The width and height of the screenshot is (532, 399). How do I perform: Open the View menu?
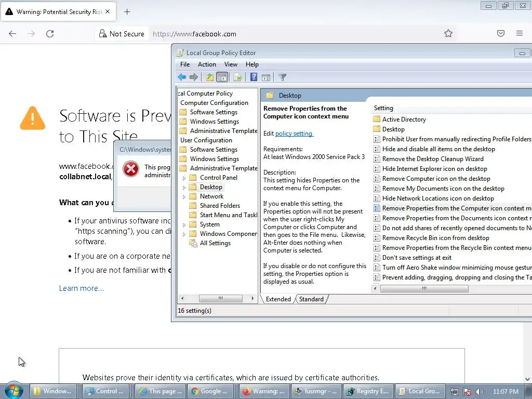click(x=231, y=64)
